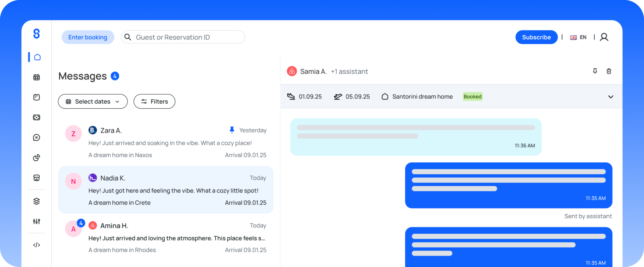Image resolution: width=644 pixels, height=267 pixels.
Task: Open the messages chat bubble sidebar icon
Action: click(37, 138)
